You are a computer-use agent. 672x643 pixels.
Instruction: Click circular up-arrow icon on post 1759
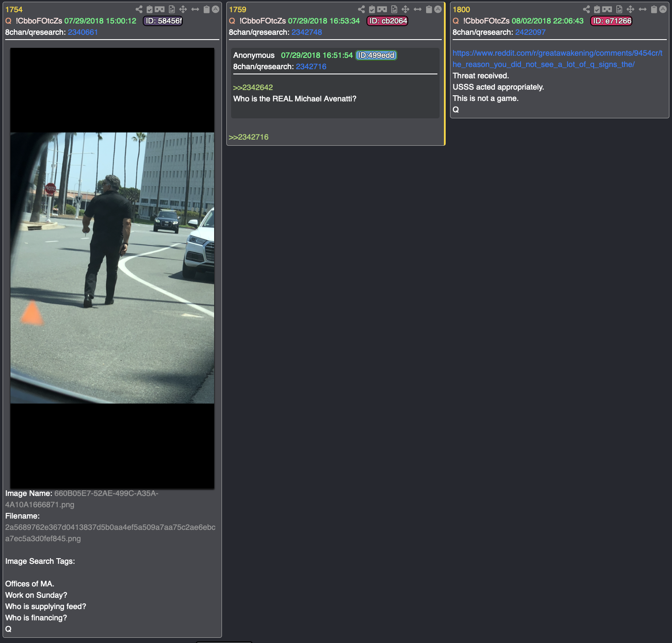pyautogui.click(x=438, y=9)
